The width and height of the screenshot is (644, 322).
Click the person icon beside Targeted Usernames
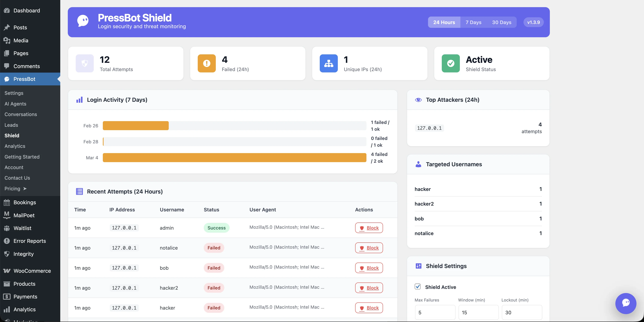tap(418, 164)
